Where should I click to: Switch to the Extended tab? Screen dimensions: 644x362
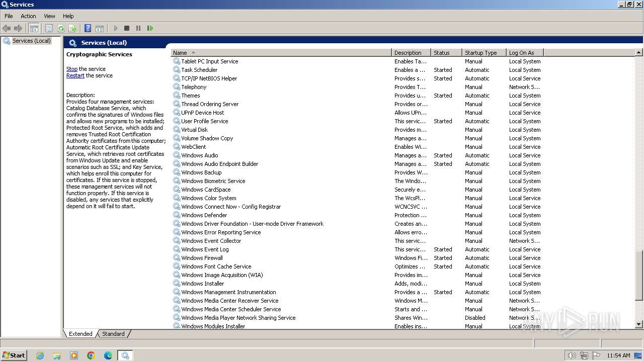point(80,334)
